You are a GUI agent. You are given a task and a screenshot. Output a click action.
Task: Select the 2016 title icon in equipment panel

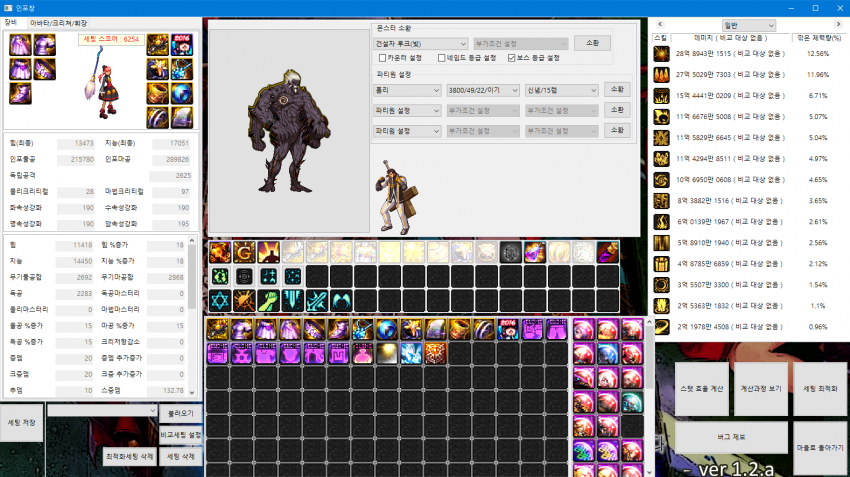182,44
